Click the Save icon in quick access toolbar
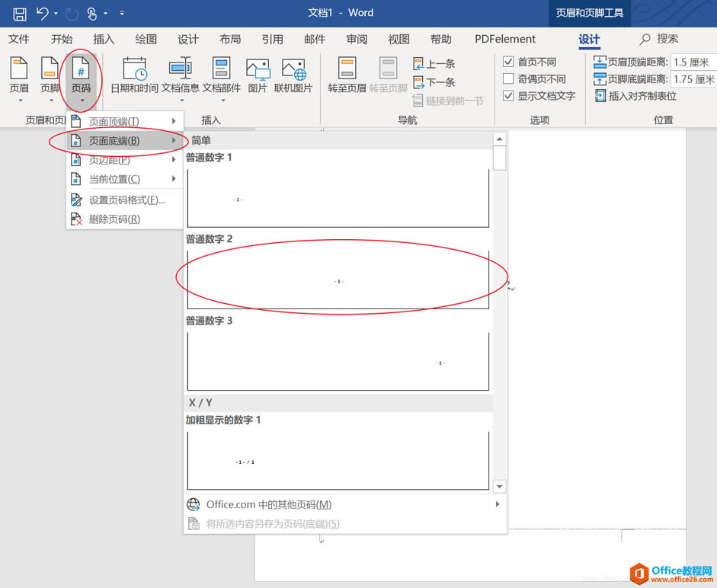717x588 pixels. click(x=19, y=14)
